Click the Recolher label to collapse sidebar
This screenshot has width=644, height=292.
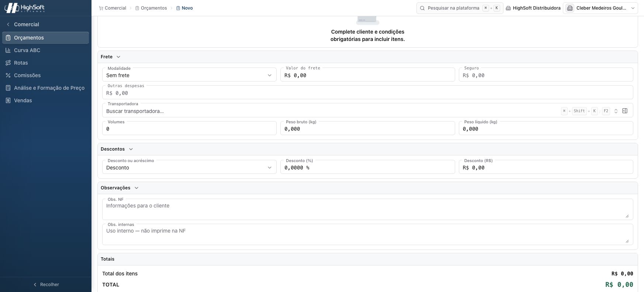click(49, 285)
